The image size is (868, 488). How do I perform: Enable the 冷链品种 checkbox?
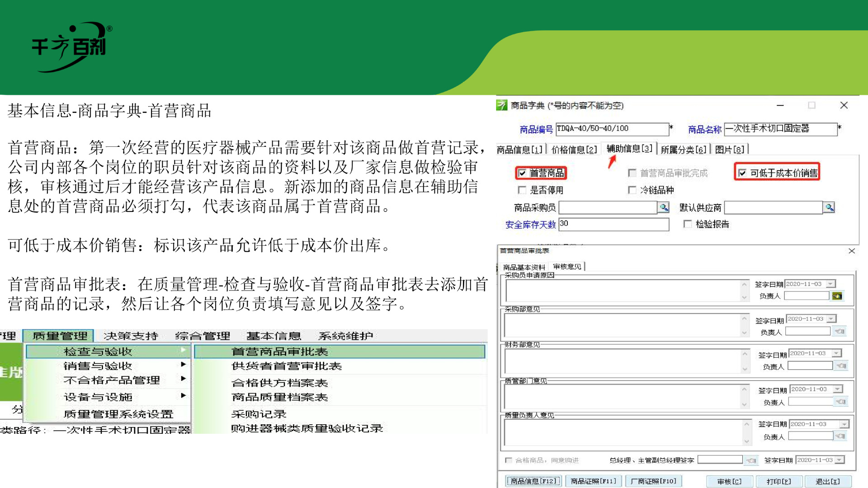tap(632, 190)
